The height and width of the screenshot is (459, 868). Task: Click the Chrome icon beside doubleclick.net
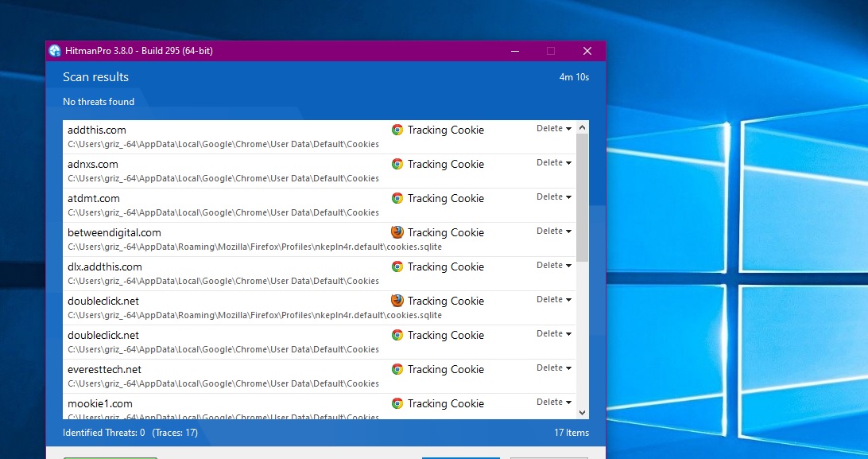[x=397, y=335]
